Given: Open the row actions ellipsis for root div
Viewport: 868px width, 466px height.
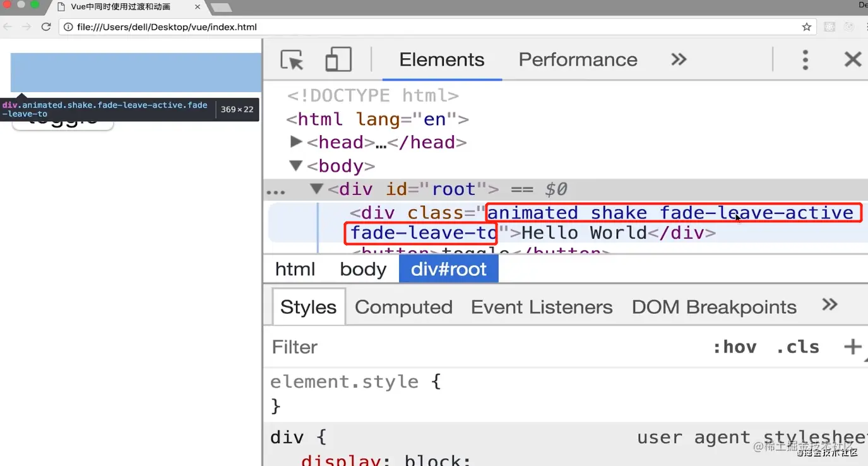Looking at the screenshot, I should tap(276, 191).
